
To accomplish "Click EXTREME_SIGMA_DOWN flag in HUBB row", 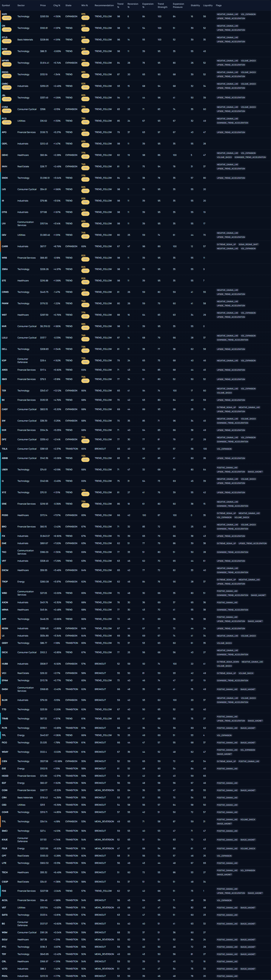I will click(x=228, y=662).
